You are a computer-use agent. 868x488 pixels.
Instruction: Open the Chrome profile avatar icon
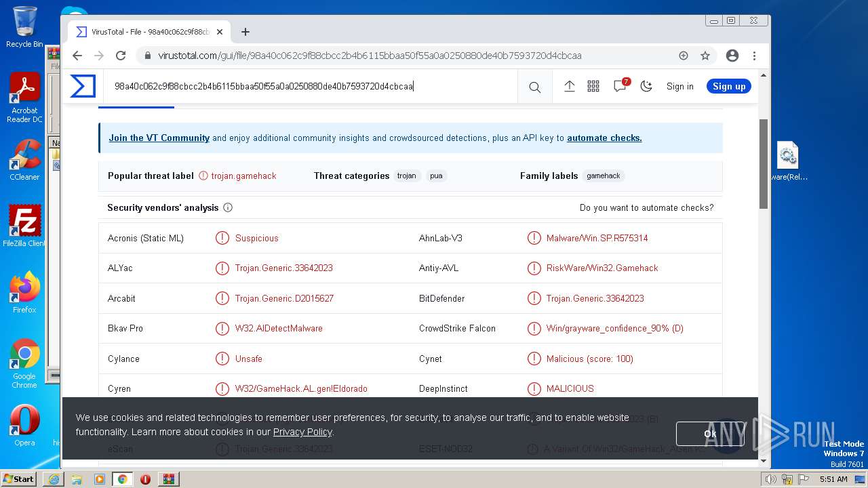point(732,56)
